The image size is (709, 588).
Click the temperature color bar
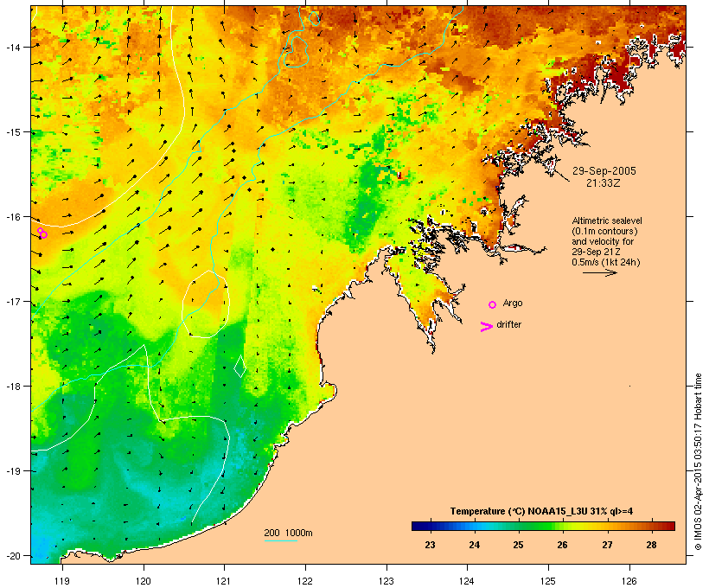543,526
